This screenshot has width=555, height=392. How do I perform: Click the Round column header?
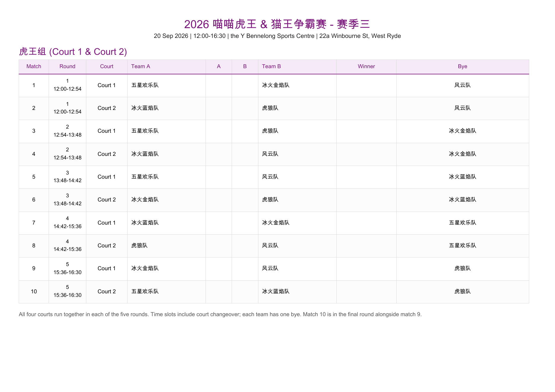(x=67, y=66)
